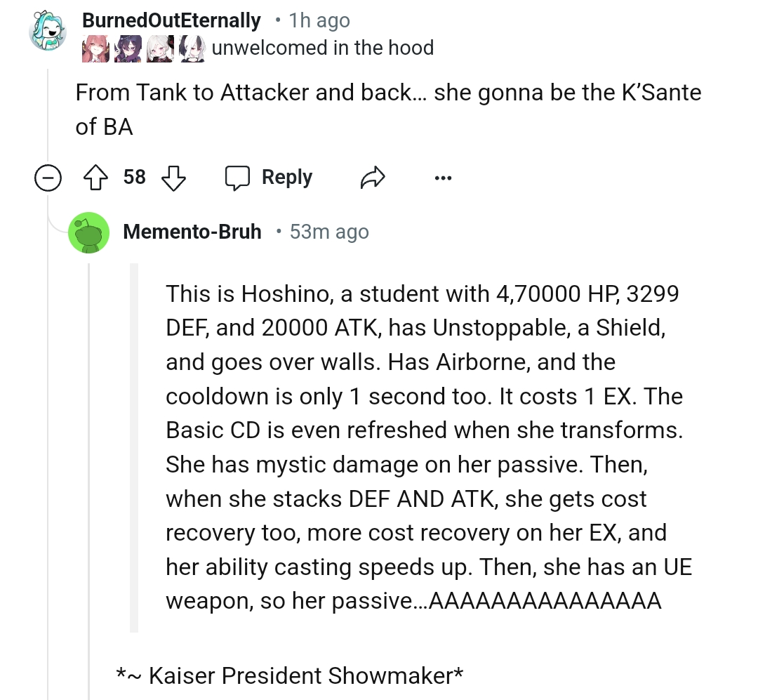The width and height of the screenshot is (758, 700).
Task: Downvote BurnedOutEternally's comment
Action: tap(173, 178)
